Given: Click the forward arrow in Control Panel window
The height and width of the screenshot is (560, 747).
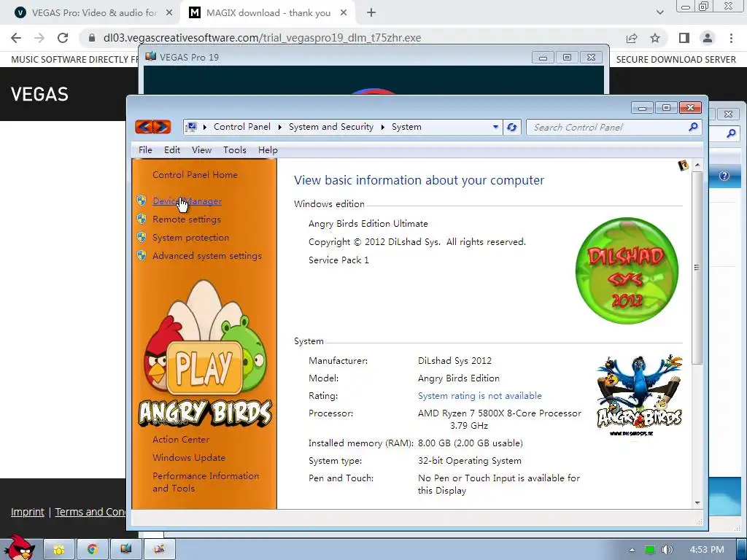Looking at the screenshot, I should pyautogui.click(x=162, y=127).
